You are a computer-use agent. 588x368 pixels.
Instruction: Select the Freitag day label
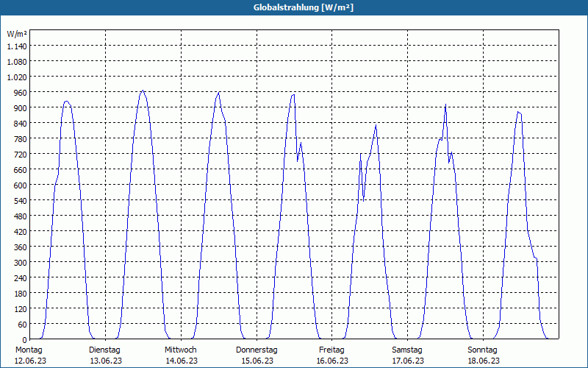point(332,350)
